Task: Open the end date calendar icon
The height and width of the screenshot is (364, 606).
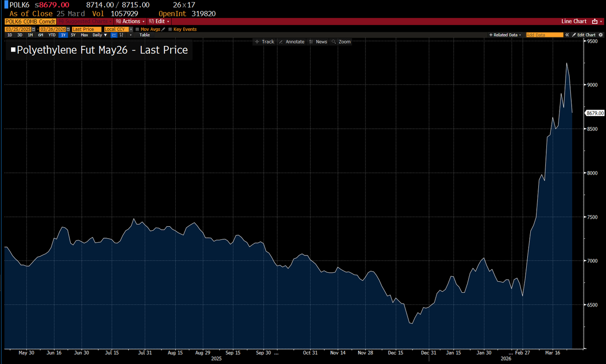Action: [68, 29]
